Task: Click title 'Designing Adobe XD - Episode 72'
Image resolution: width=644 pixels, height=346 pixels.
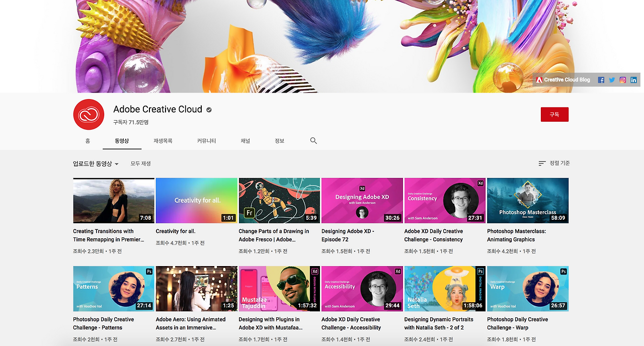Action: tap(348, 235)
